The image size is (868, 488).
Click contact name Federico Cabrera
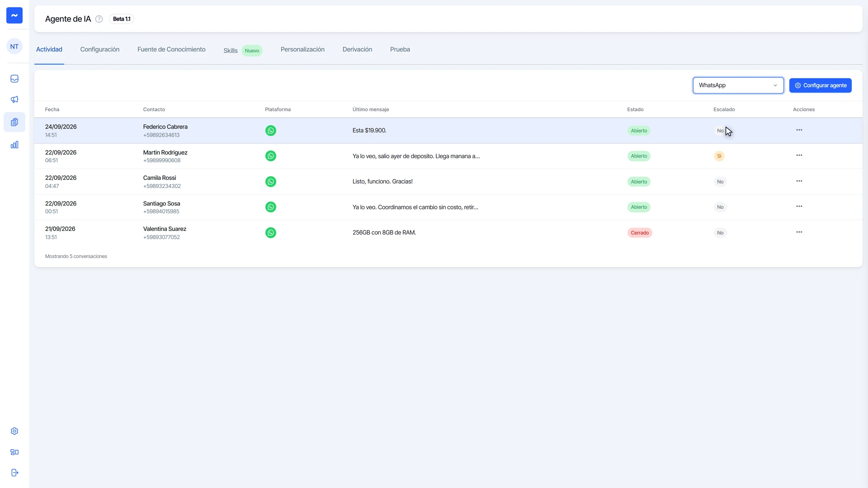pyautogui.click(x=165, y=127)
